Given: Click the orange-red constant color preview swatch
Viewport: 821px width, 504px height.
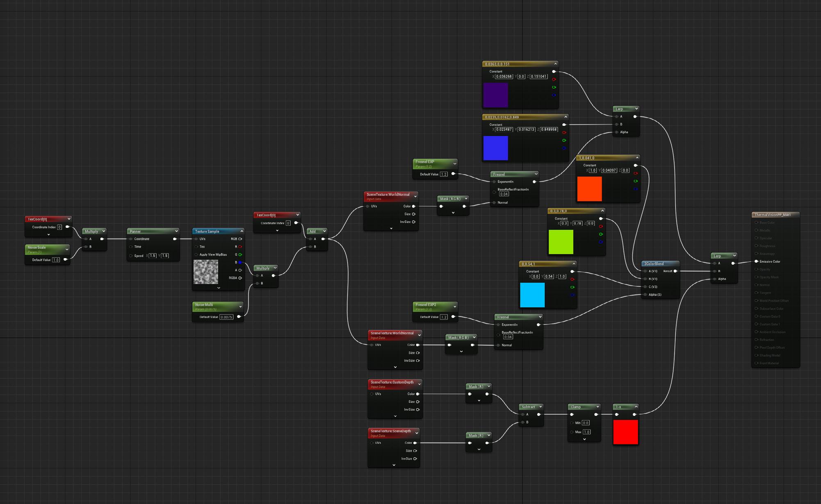Looking at the screenshot, I should 589,189.
